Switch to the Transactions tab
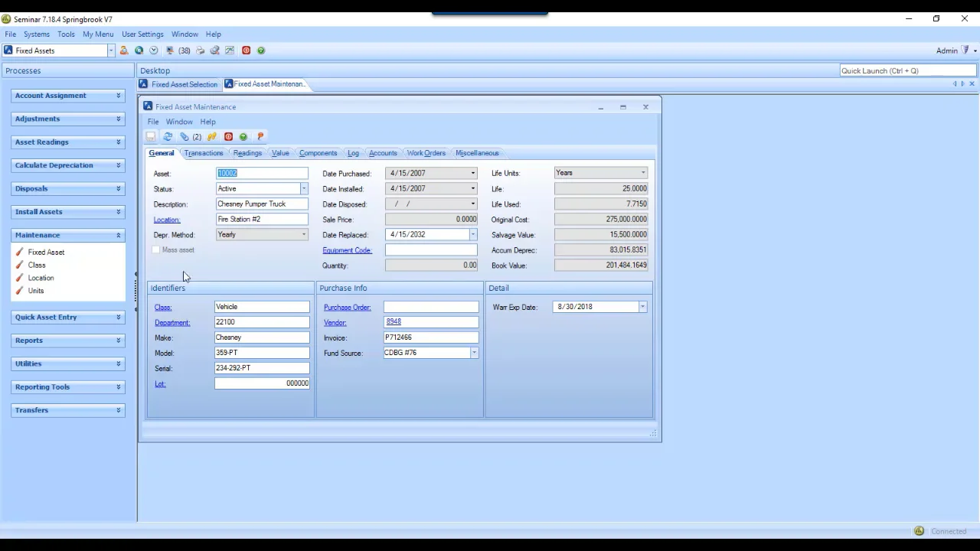Viewport: 980px width, 551px height. [203, 153]
